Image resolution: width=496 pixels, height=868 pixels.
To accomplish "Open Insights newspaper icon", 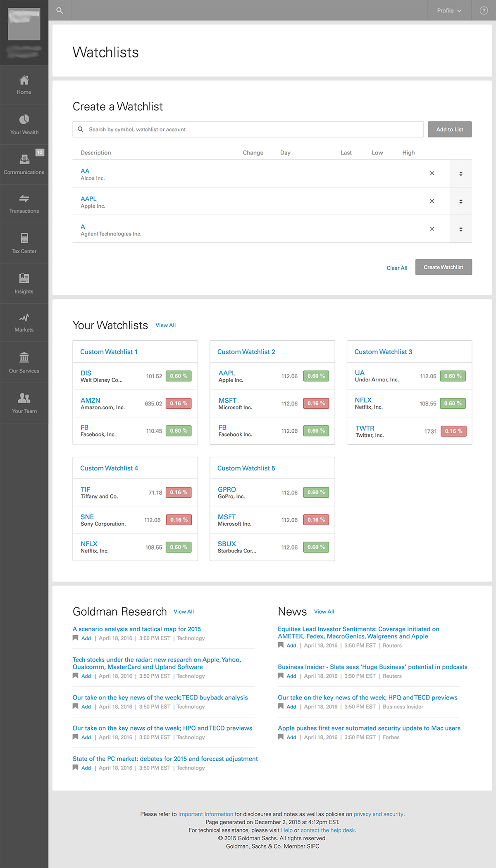I will 24,278.
